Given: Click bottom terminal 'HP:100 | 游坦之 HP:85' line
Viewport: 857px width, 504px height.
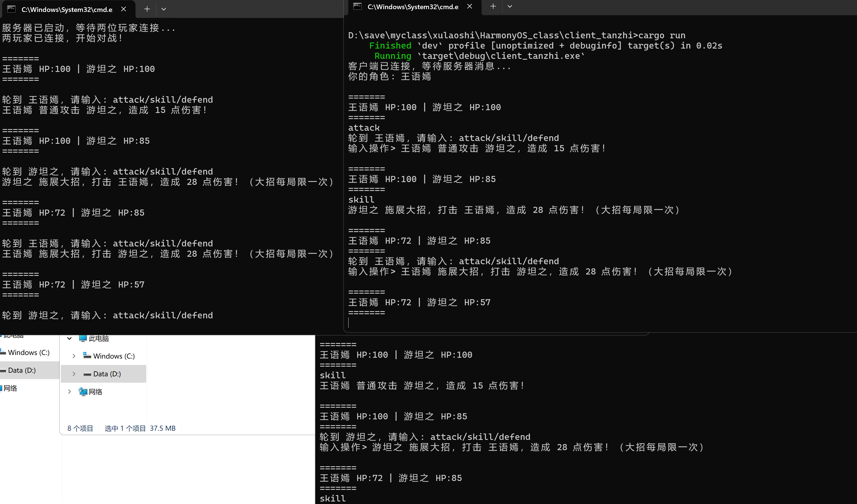Looking at the screenshot, I should pyautogui.click(x=394, y=417).
